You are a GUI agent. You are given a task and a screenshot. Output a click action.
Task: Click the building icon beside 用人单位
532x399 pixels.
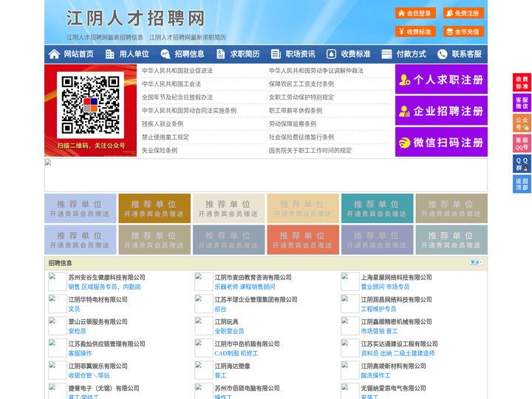click(x=109, y=54)
